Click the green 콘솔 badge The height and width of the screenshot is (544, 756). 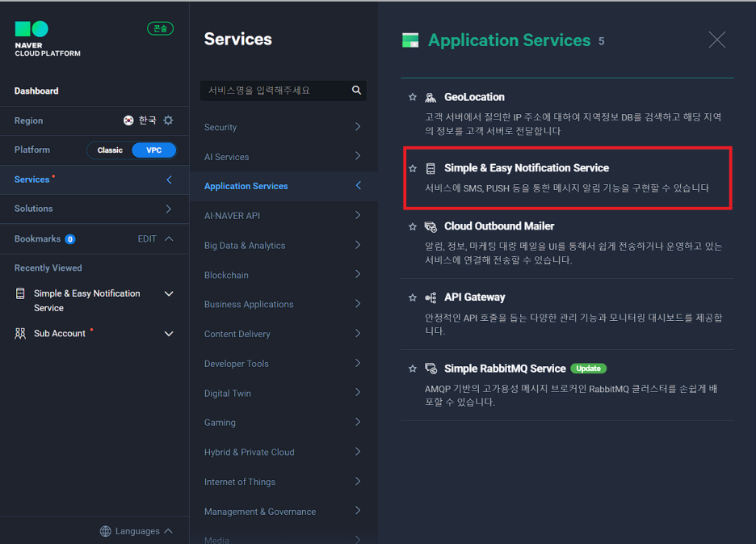pos(160,28)
